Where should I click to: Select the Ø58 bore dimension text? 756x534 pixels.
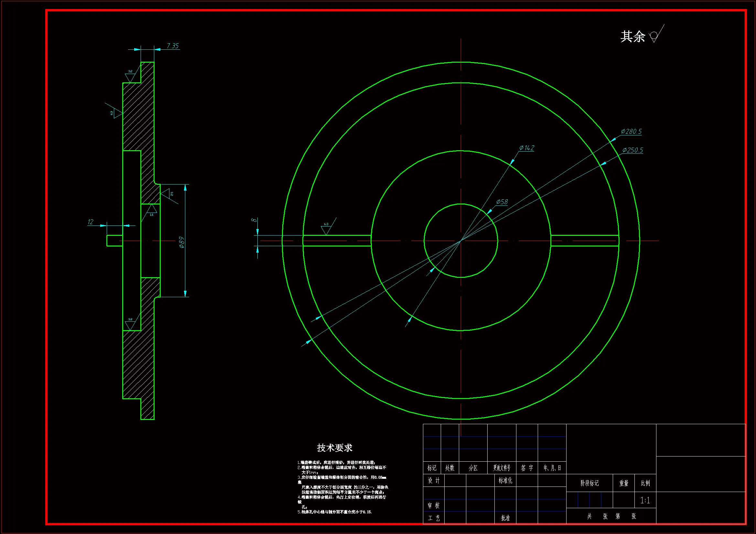pos(502,202)
